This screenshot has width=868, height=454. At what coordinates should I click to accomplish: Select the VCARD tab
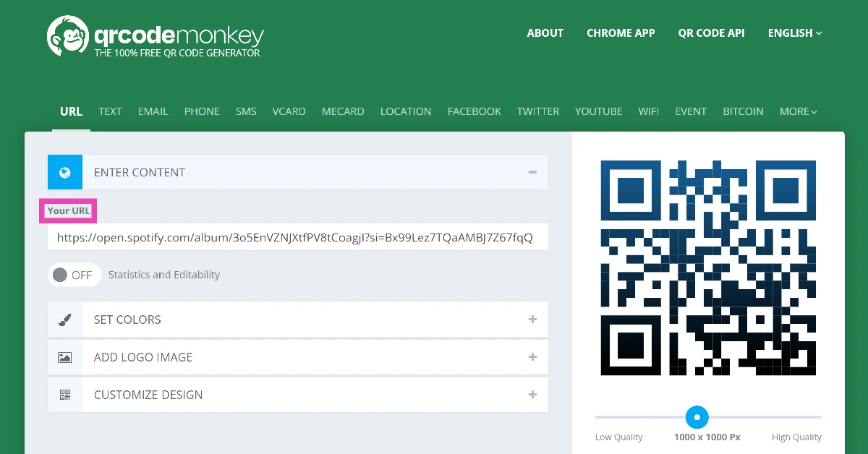pos(289,111)
